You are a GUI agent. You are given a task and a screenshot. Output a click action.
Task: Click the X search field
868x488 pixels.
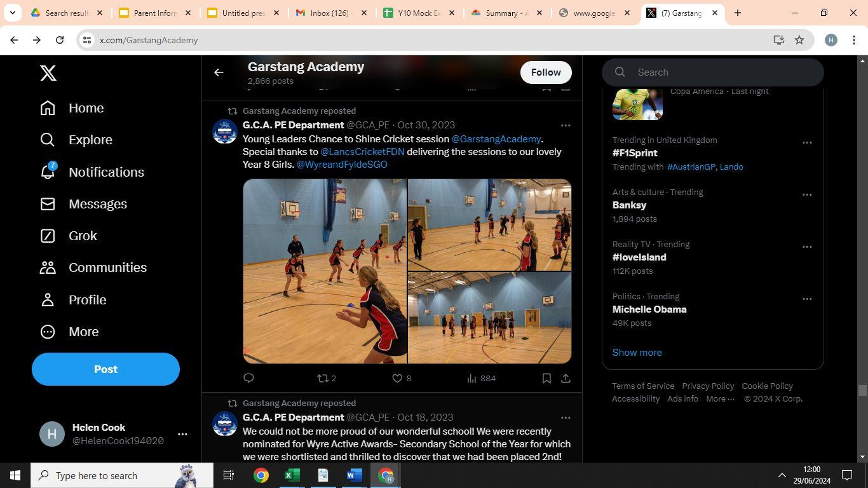tap(713, 72)
